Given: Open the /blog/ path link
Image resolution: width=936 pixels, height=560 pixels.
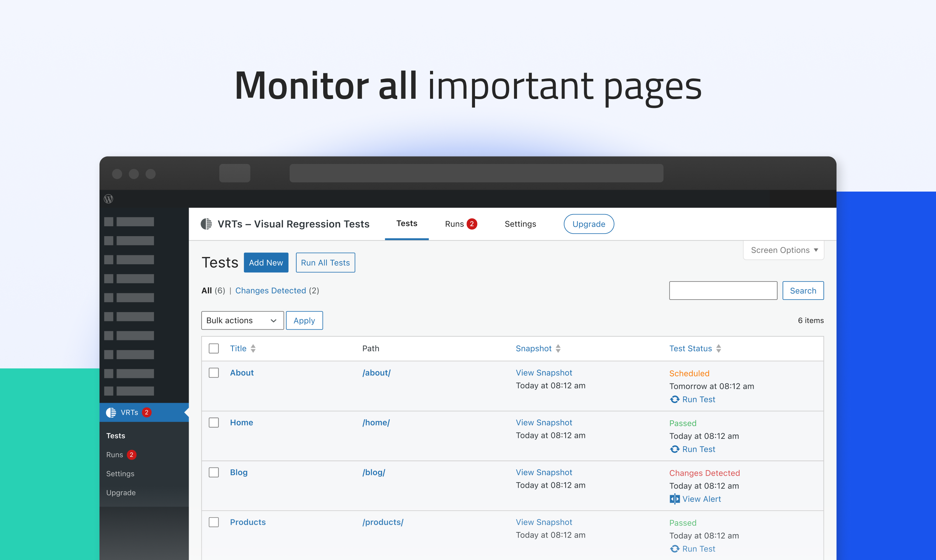Looking at the screenshot, I should pyautogui.click(x=374, y=472).
